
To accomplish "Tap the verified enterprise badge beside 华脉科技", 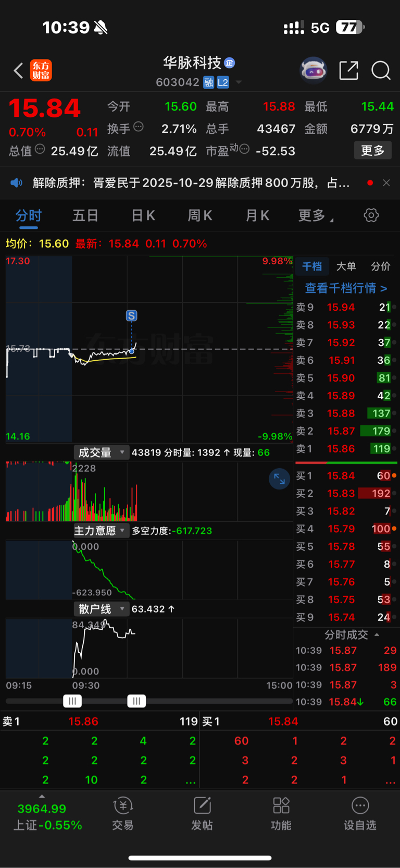I will pos(229,63).
